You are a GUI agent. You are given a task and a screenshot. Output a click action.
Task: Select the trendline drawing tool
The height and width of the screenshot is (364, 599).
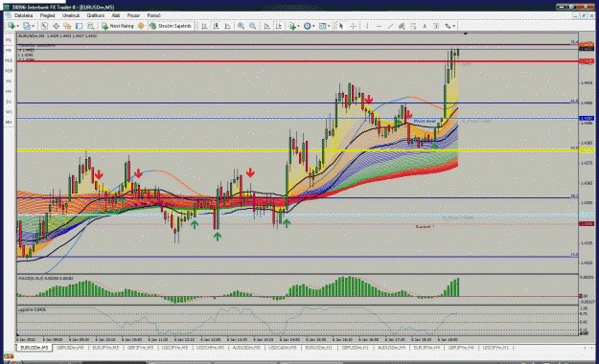point(390,26)
